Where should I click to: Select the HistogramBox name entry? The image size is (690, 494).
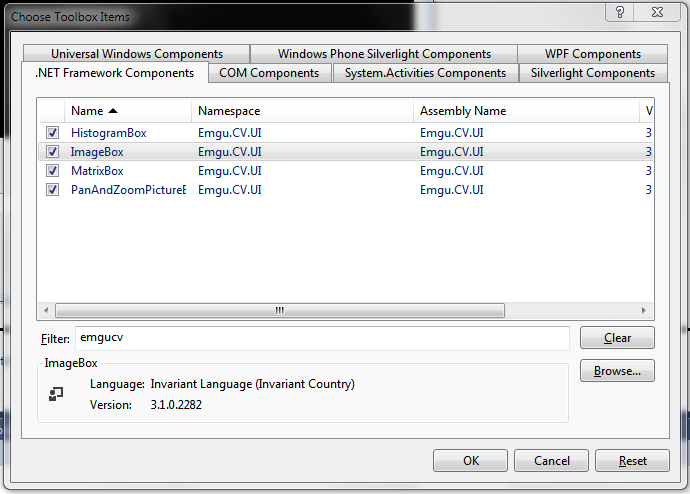click(x=109, y=133)
